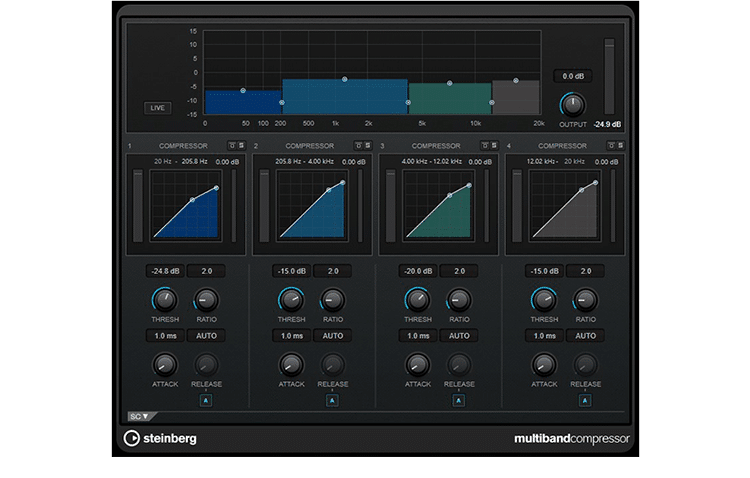Solo band 3 compressor
This screenshot has width=750, height=478.
coord(494,145)
